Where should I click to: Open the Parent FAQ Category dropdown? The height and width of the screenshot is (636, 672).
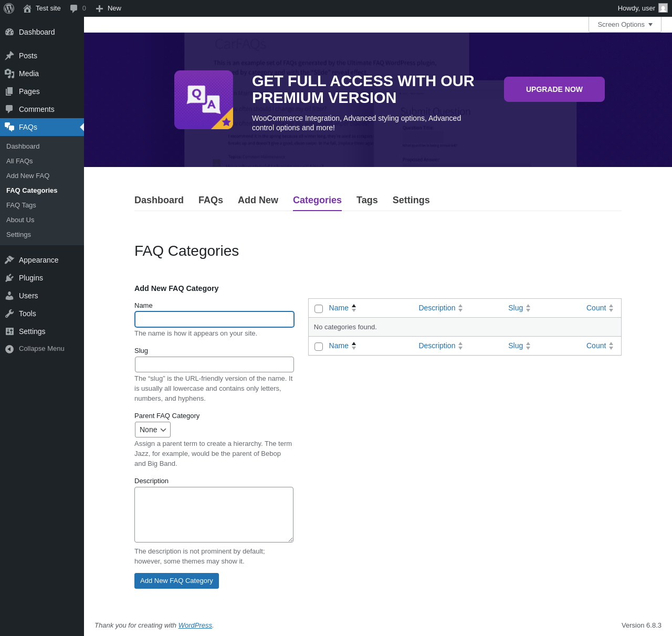pyautogui.click(x=153, y=430)
